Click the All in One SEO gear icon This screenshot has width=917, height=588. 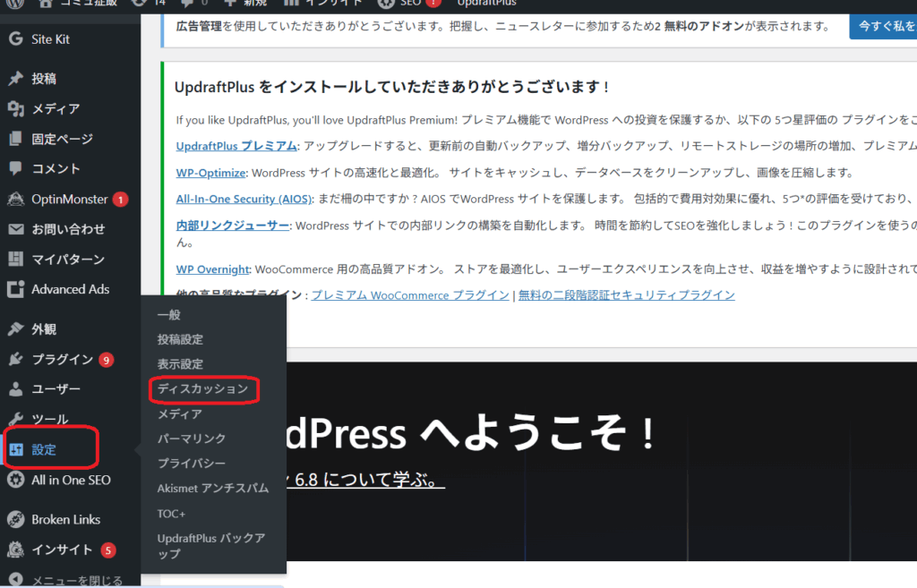pos(16,480)
